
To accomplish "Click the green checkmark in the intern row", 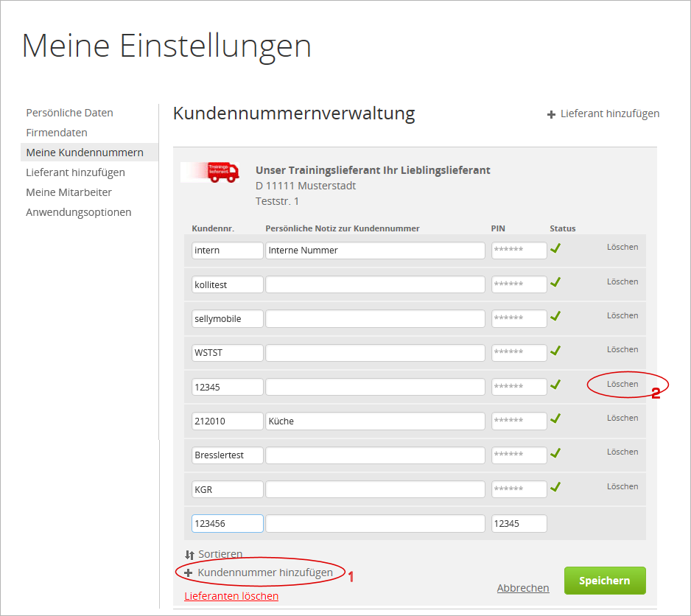I will click(x=556, y=248).
